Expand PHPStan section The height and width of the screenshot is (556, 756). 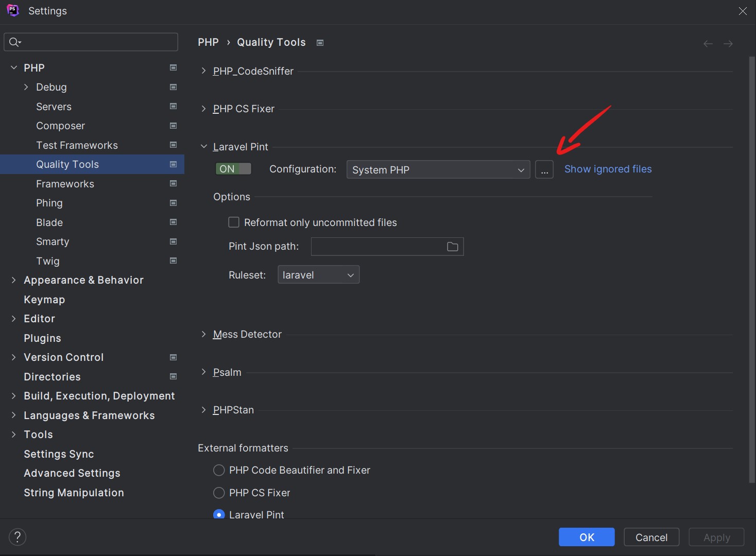204,410
